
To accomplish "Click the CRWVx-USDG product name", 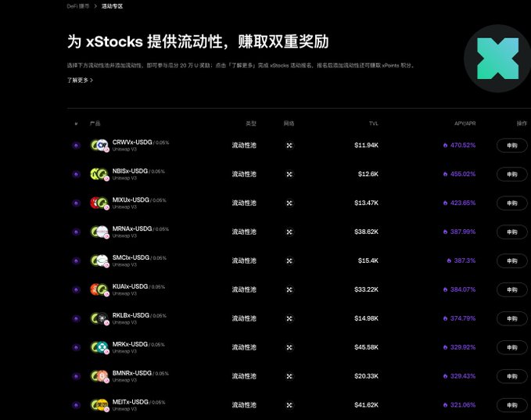I will 132,142.
